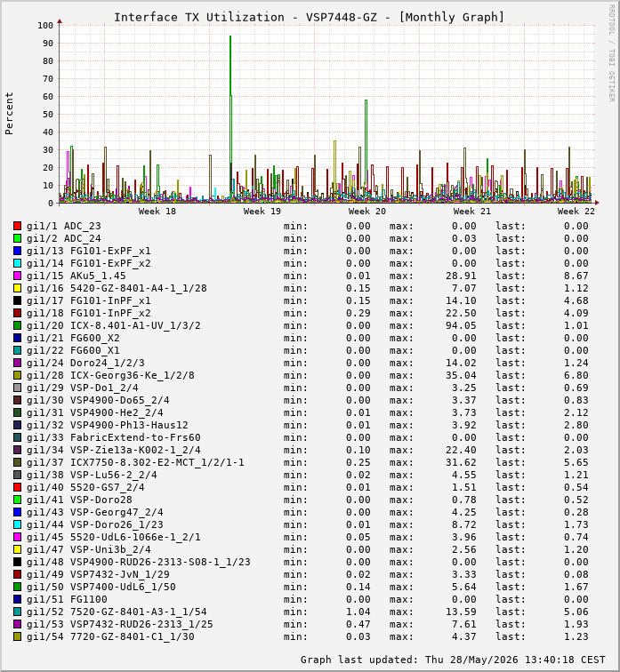620x672 pixels.
Task: Select legend label gi1/54 7720-GZ-8401-C1_1/30
Action: point(110,636)
